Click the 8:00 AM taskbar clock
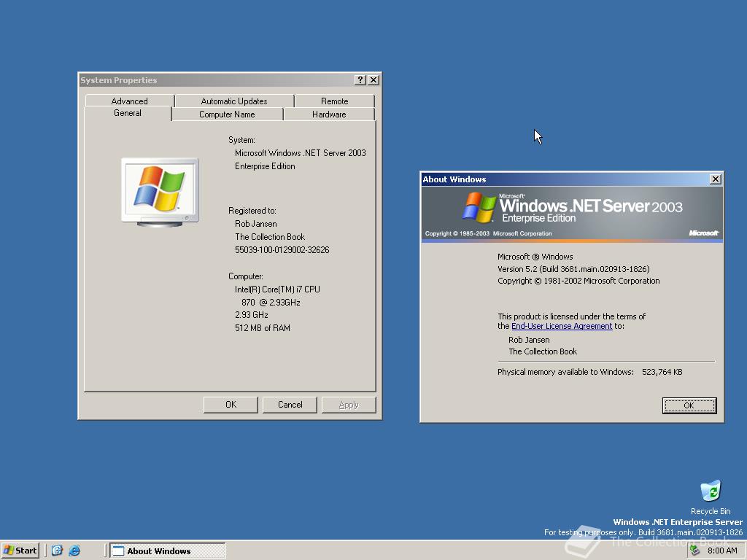Screen dimensions: 747x560 tap(722, 551)
